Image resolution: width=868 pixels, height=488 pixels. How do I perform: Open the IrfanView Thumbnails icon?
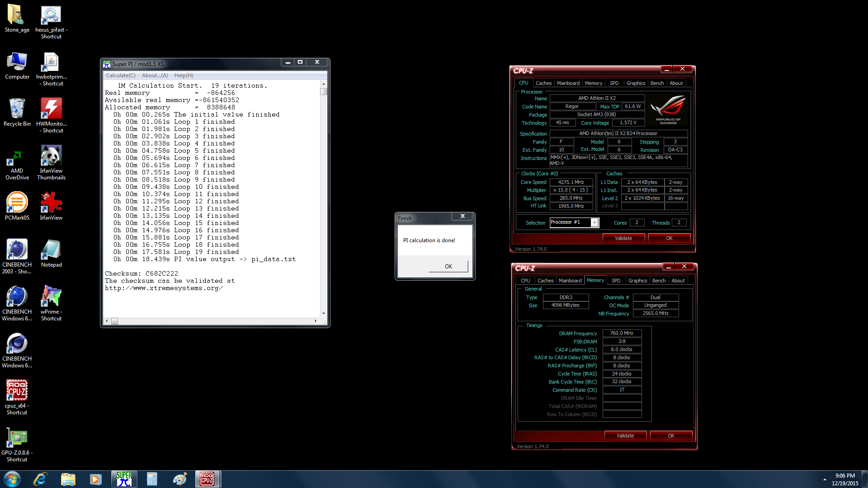point(51,163)
